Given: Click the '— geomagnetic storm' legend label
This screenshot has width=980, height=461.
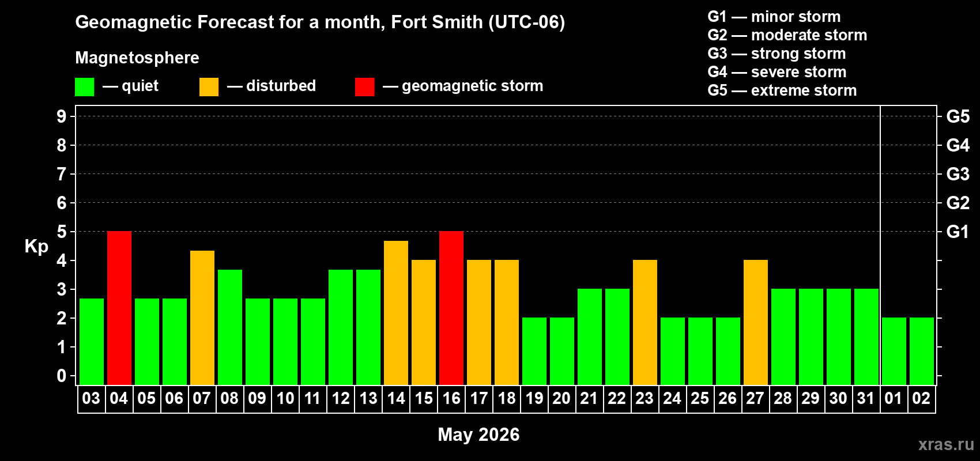Looking at the screenshot, I should 463,86.
